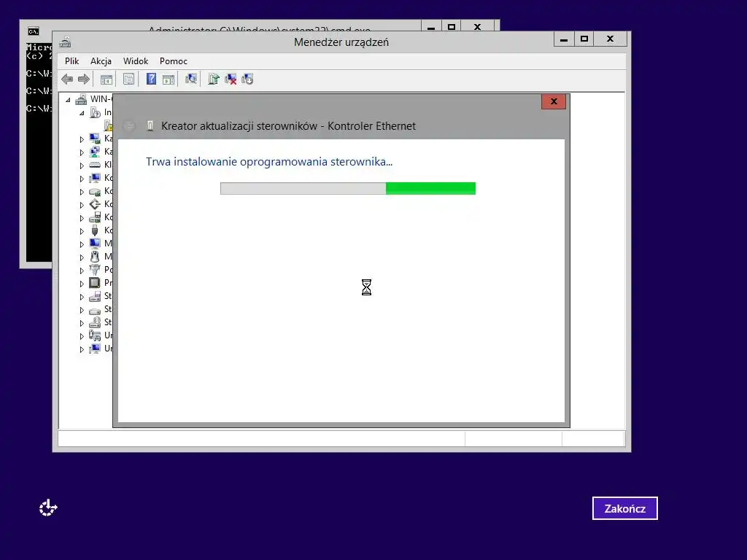The height and width of the screenshot is (560, 747).
Task: Click the Kreator aktualizacji sterowników title text
Action: 288,126
